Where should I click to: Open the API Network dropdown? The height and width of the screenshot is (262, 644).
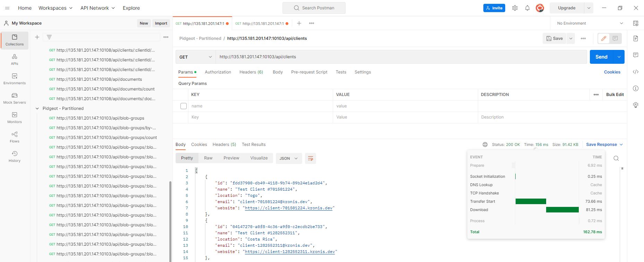pos(98,8)
